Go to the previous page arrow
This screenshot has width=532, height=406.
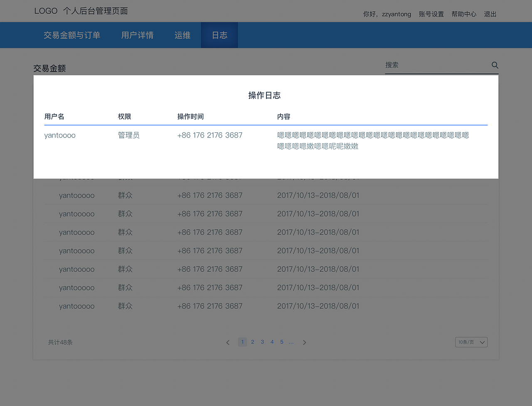(x=228, y=342)
